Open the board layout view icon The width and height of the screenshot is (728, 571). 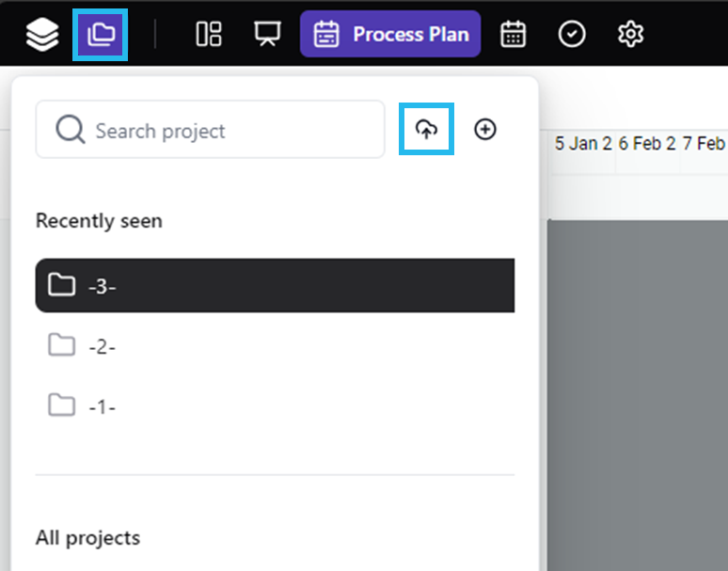coord(208,35)
